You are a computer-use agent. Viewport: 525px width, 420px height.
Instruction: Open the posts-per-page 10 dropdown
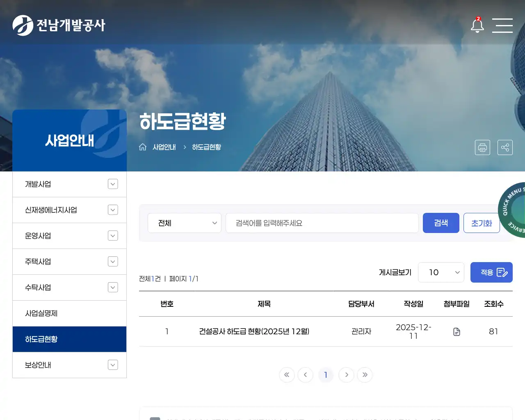(x=441, y=272)
